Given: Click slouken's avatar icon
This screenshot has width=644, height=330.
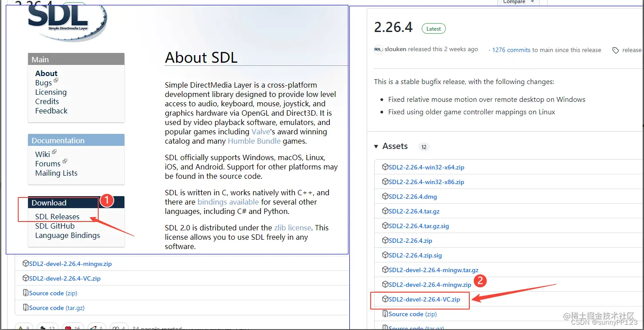Looking at the screenshot, I should pyautogui.click(x=378, y=49).
